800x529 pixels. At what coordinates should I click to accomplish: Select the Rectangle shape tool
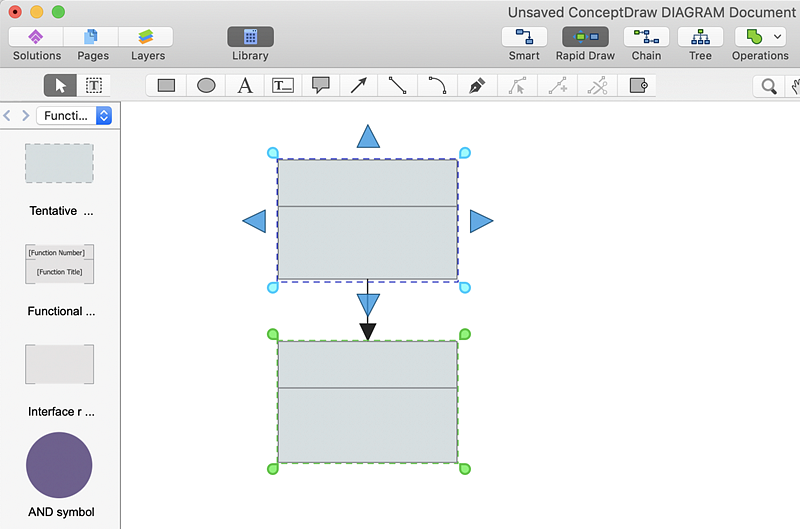pos(166,85)
